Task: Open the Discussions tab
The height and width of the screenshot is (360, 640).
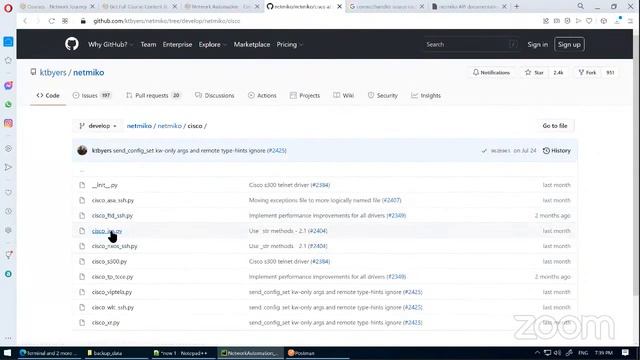Action: (215, 96)
